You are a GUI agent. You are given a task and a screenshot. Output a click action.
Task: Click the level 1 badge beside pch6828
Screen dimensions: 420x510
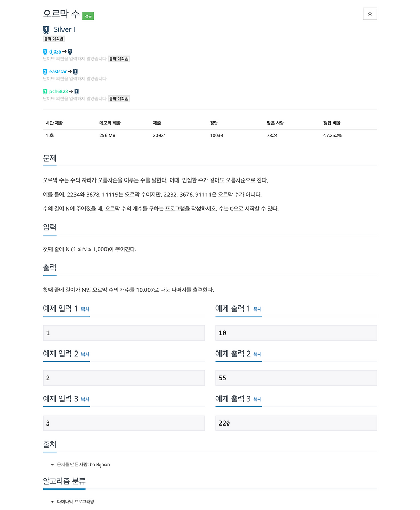coord(44,91)
